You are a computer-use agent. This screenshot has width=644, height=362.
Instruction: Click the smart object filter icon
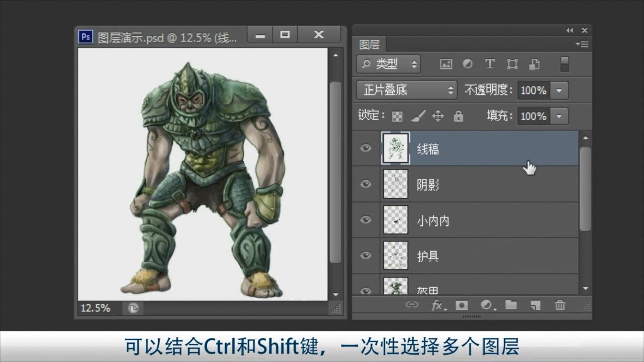pos(534,64)
